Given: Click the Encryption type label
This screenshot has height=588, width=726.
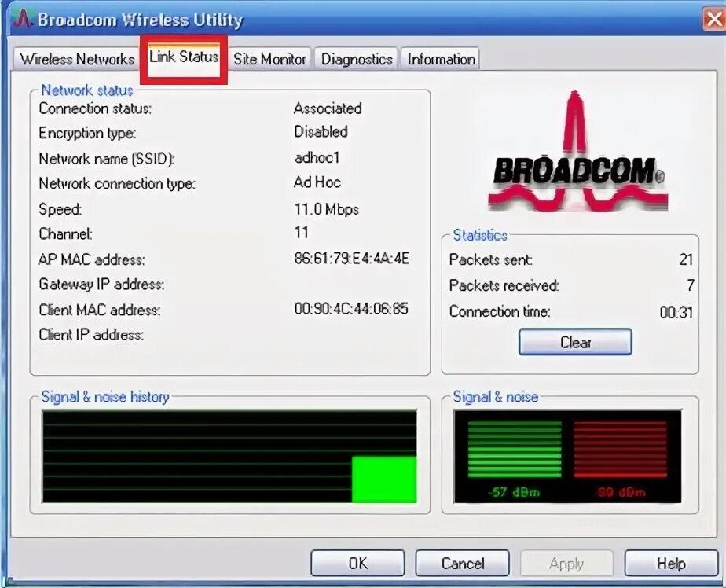Looking at the screenshot, I should pyautogui.click(x=87, y=134).
